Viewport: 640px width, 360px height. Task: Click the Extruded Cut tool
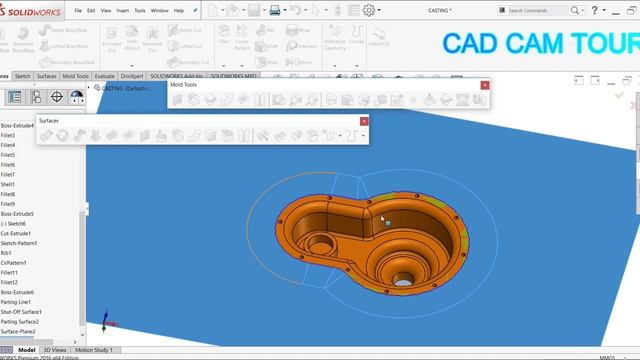pyautogui.click(x=111, y=39)
